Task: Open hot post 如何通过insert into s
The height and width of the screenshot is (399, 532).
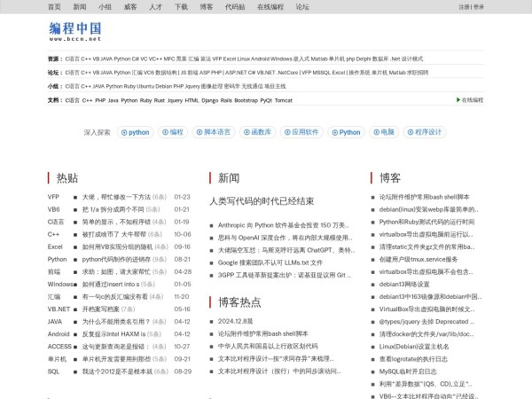Action: coord(111,285)
